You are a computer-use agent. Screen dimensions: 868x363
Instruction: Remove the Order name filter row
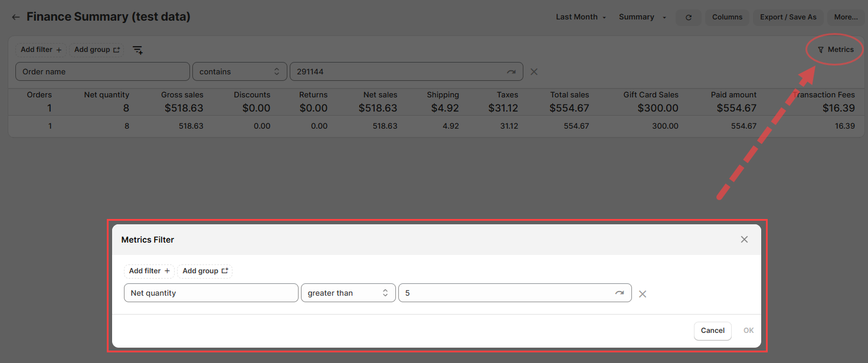click(x=534, y=71)
